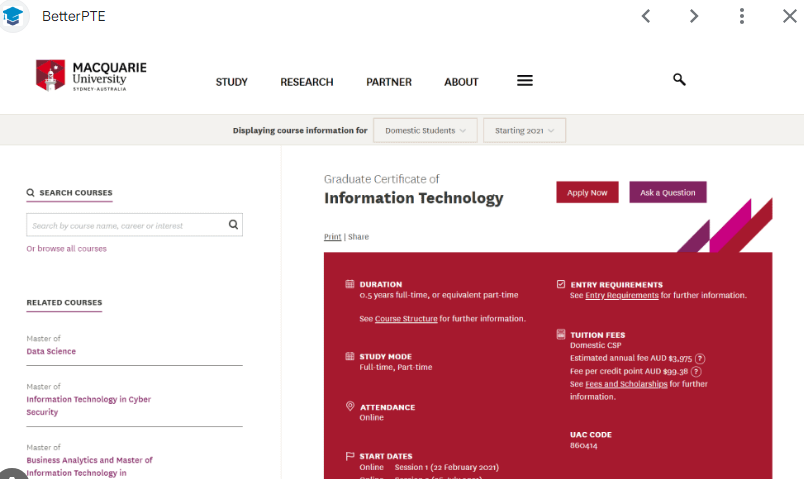The width and height of the screenshot is (804, 479).
Task: Click the Domestic CSP text
Action: pos(595,346)
